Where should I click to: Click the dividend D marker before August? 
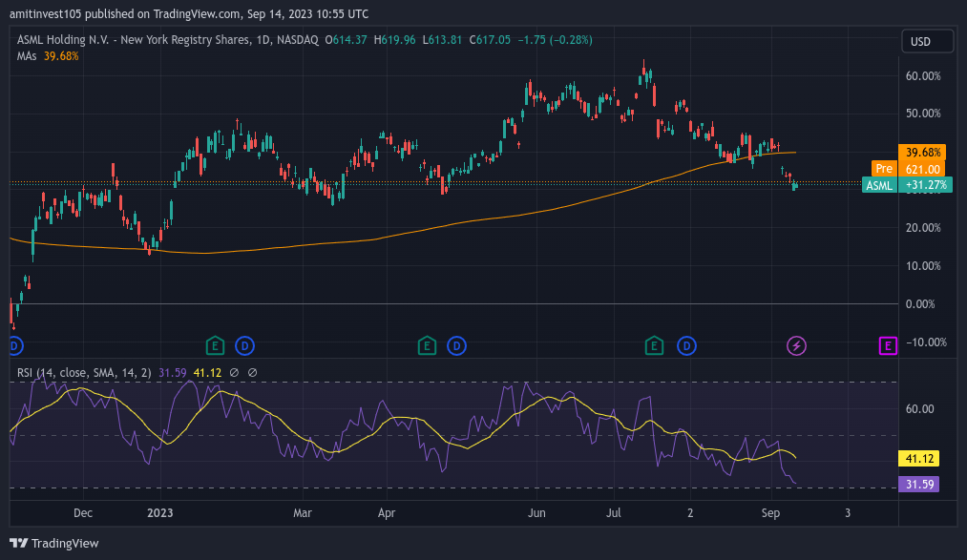pos(687,346)
